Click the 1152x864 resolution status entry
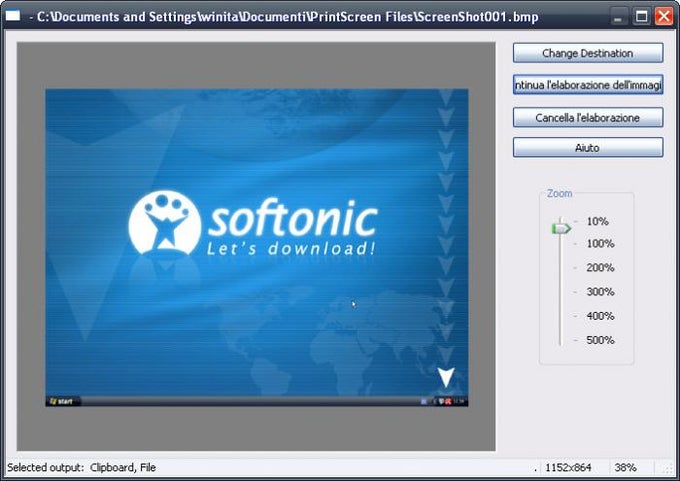The width and height of the screenshot is (680, 481). pyautogui.click(x=568, y=467)
